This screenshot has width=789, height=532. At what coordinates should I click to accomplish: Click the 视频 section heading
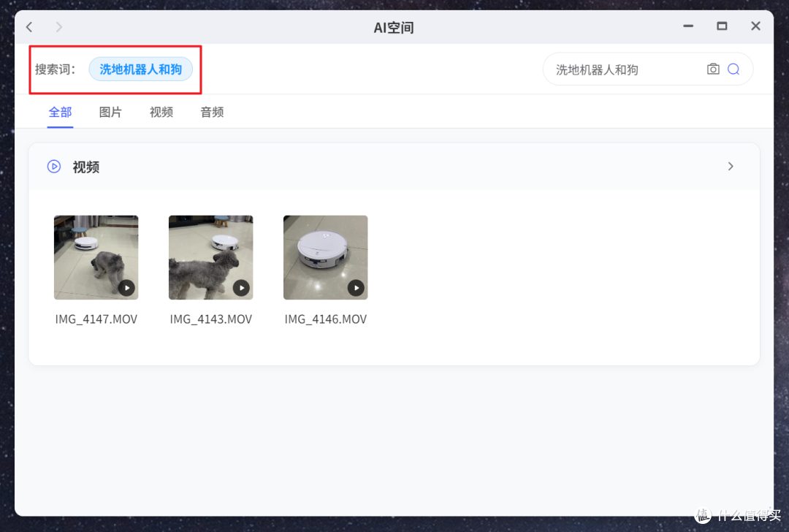coord(86,167)
